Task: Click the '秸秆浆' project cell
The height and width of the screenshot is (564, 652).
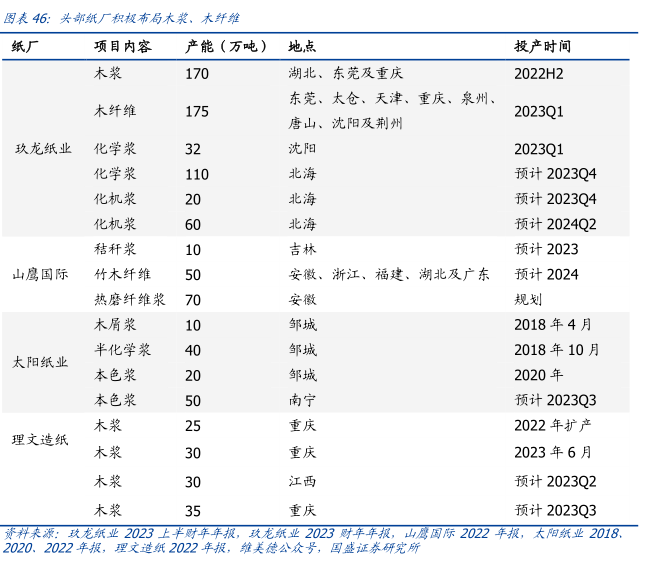Action: coord(115,249)
